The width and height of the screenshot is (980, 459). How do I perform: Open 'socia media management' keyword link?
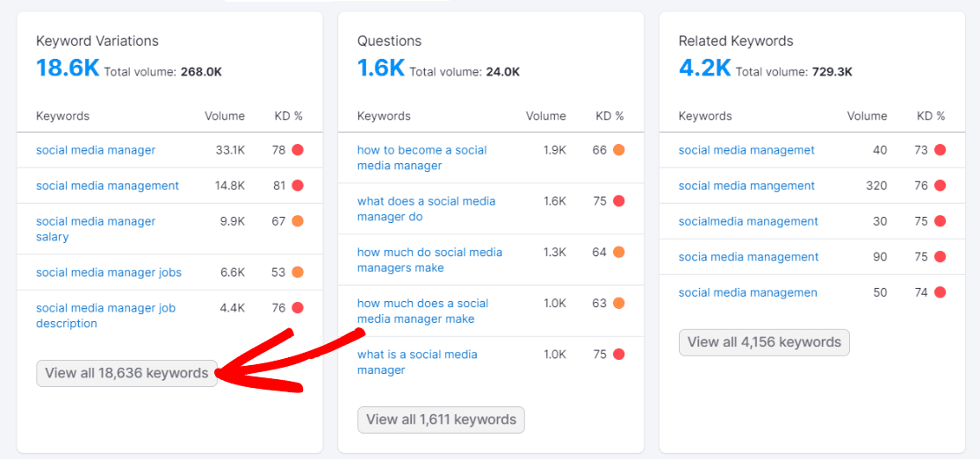[x=748, y=256]
